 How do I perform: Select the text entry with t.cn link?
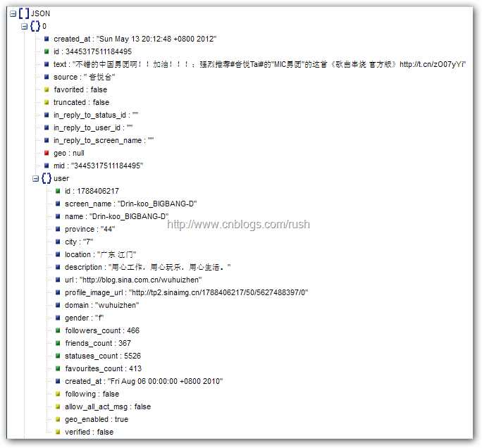[260, 64]
